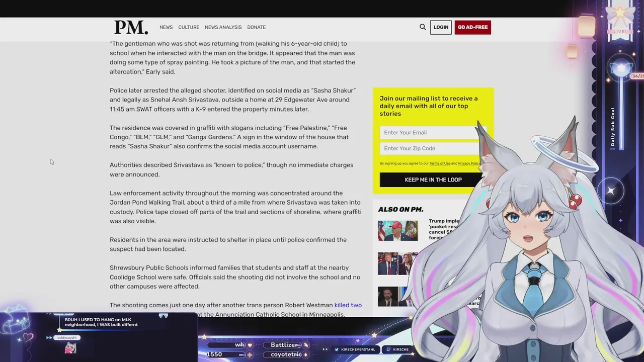Click the 'Police later arrested' paragraph

232,100
